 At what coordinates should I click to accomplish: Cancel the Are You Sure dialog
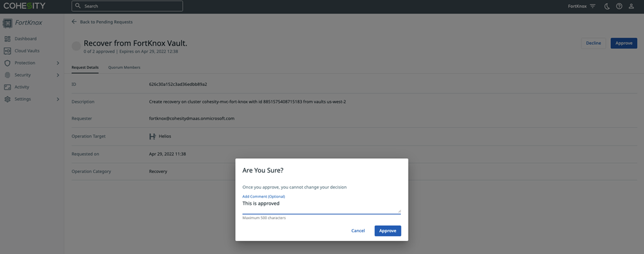tap(358, 230)
